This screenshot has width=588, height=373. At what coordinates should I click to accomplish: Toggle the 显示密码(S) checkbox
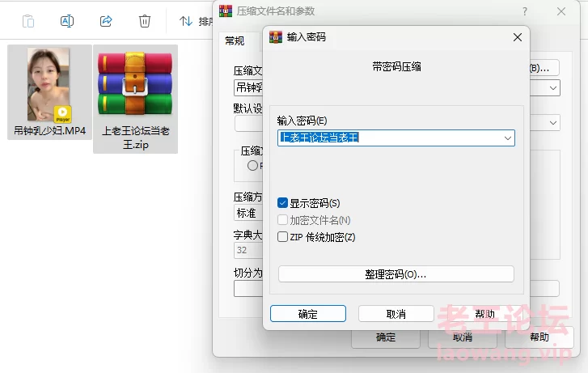(282, 203)
